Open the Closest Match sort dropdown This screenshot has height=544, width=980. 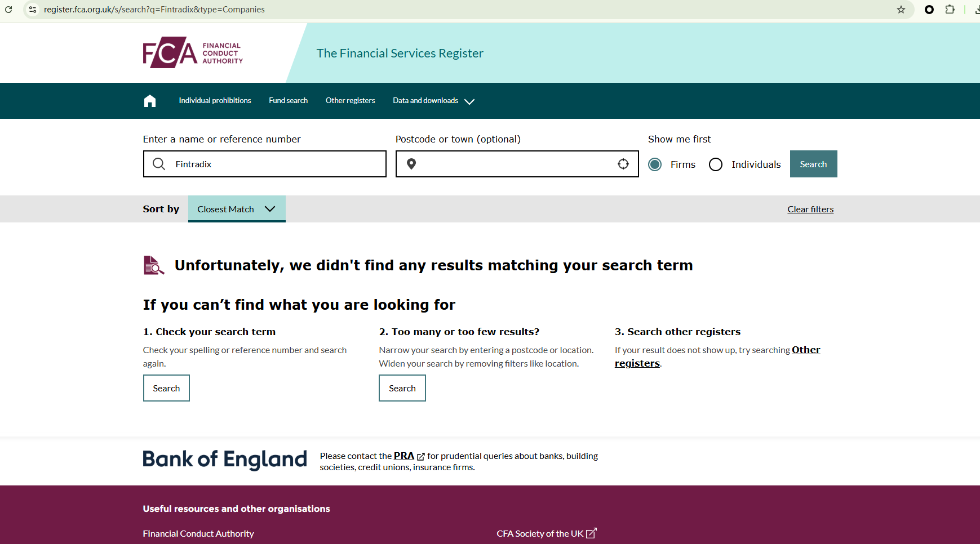[x=237, y=209]
